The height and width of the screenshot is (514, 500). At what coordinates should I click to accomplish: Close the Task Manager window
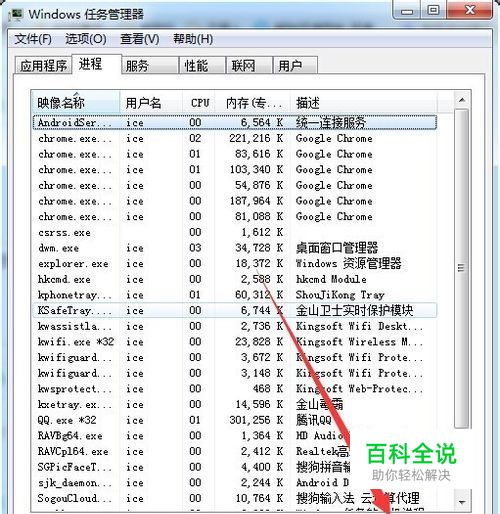pyautogui.click(x=469, y=11)
